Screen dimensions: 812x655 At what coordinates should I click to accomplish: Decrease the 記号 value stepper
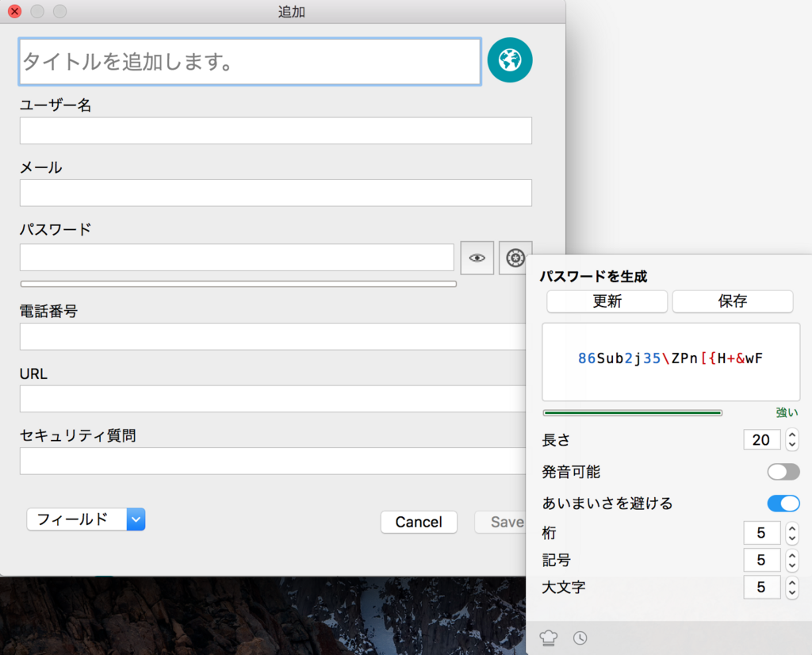791,564
